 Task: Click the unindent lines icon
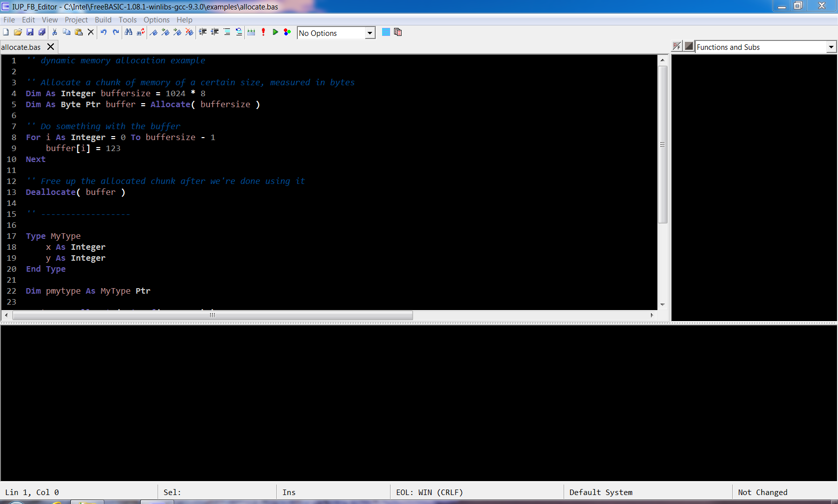[214, 32]
